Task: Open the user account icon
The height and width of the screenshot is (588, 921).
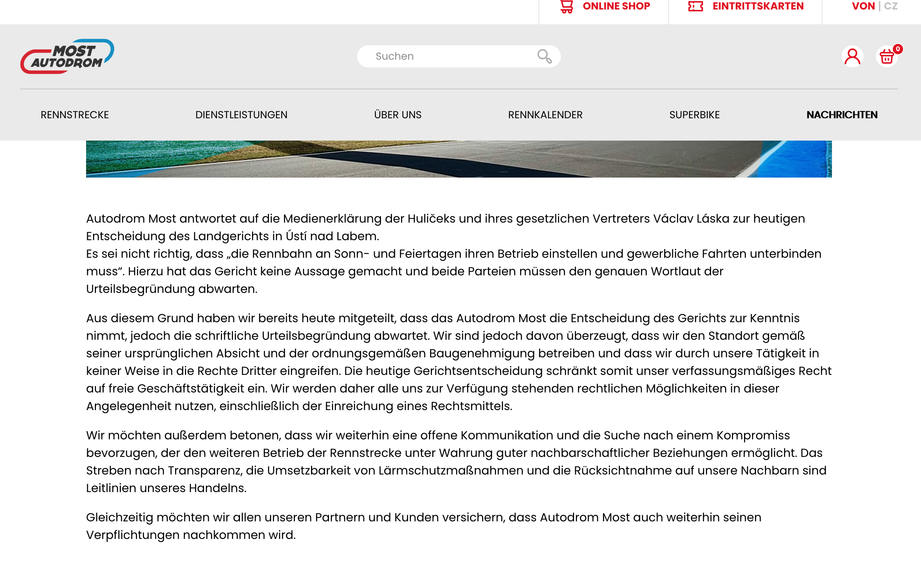Action: (852, 57)
